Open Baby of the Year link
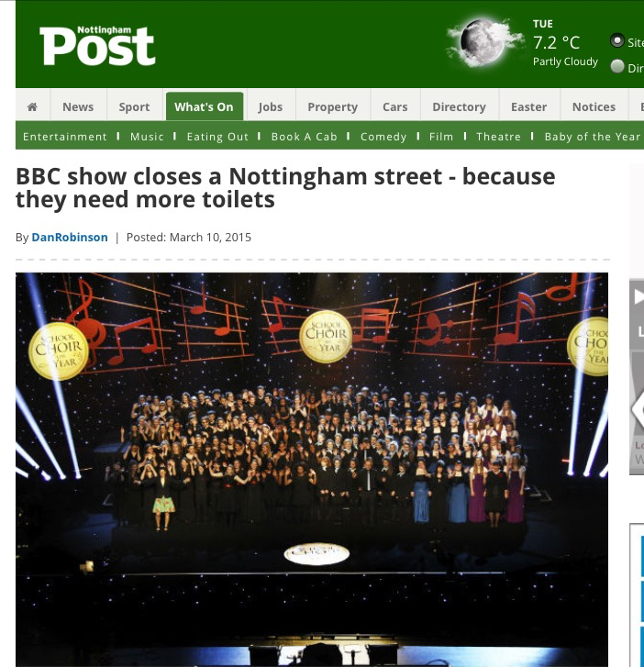The height and width of the screenshot is (667, 644). pyautogui.click(x=592, y=137)
